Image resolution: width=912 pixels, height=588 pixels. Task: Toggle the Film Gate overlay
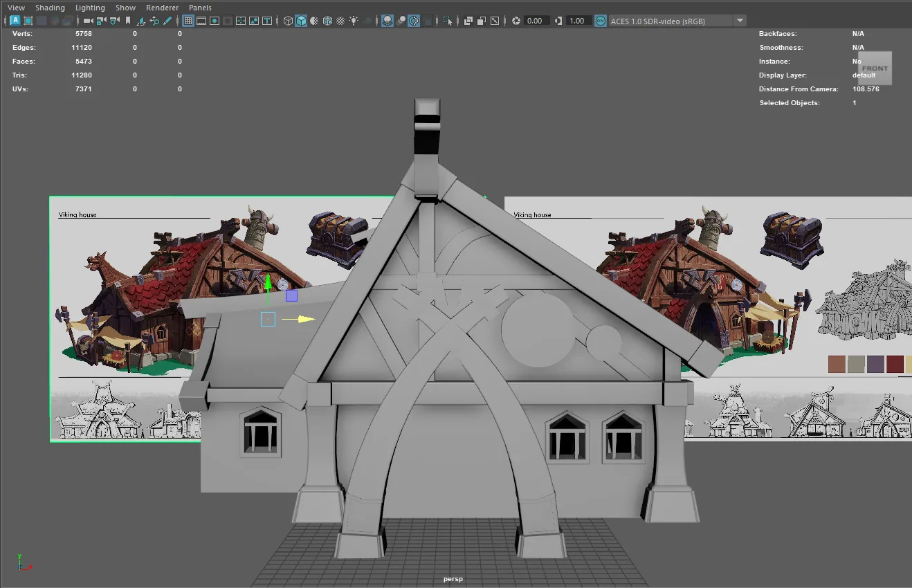[201, 21]
